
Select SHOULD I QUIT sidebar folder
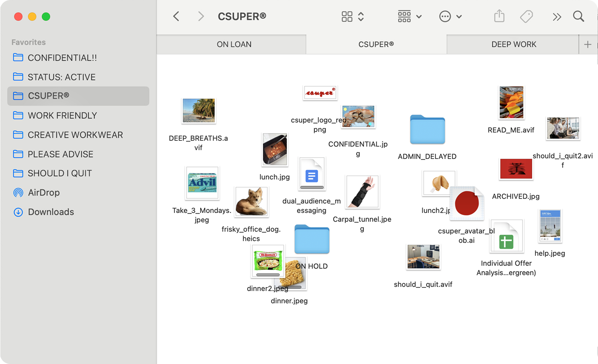pyautogui.click(x=60, y=173)
